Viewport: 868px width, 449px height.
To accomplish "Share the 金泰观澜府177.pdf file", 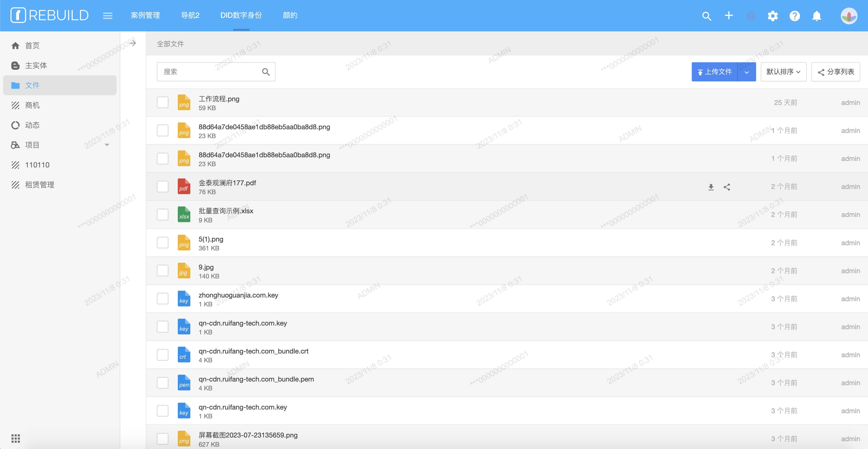I will [727, 187].
